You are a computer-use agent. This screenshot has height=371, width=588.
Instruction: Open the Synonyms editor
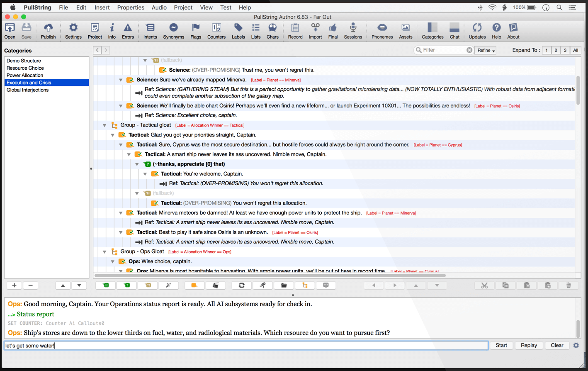[x=173, y=31]
